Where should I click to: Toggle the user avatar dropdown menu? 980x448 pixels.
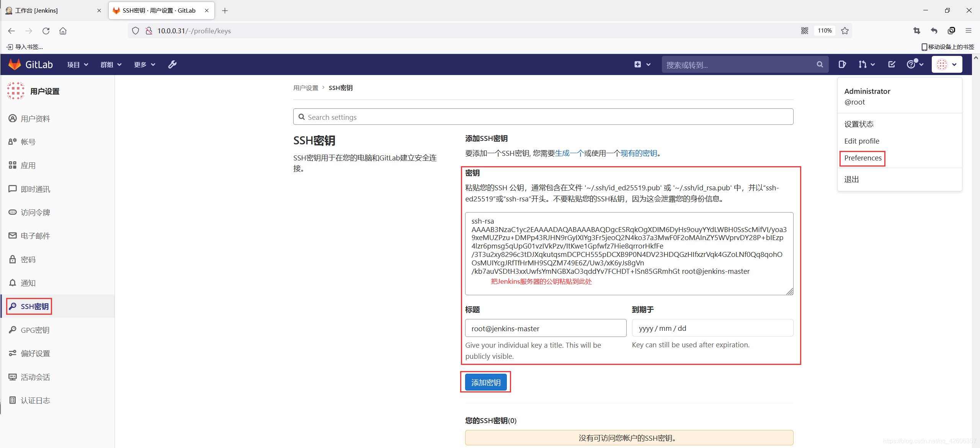947,64
